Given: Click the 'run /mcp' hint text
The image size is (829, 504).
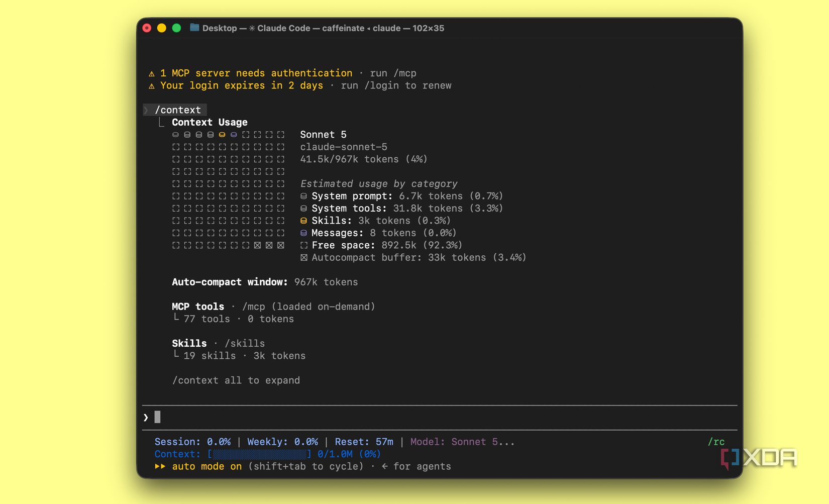Looking at the screenshot, I should tap(393, 73).
